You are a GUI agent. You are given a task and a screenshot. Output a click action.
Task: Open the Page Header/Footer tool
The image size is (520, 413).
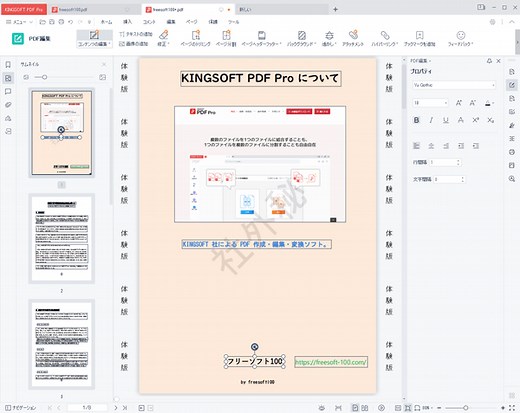click(x=261, y=38)
